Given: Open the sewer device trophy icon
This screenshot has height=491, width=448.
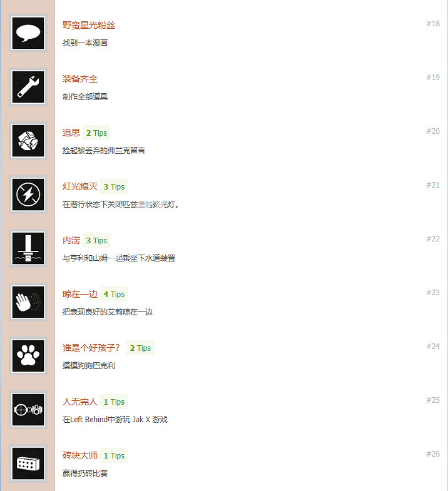Looking at the screenshot, I should [28, 249].
